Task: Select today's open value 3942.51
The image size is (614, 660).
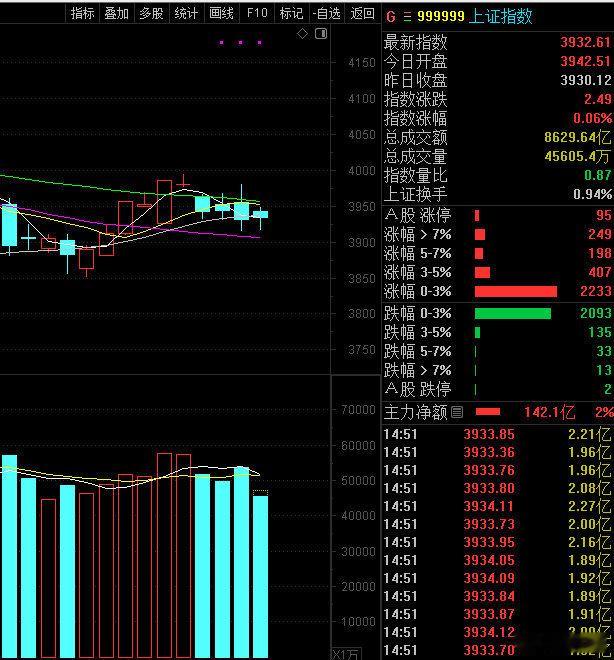Action: (x=585, y=61)
